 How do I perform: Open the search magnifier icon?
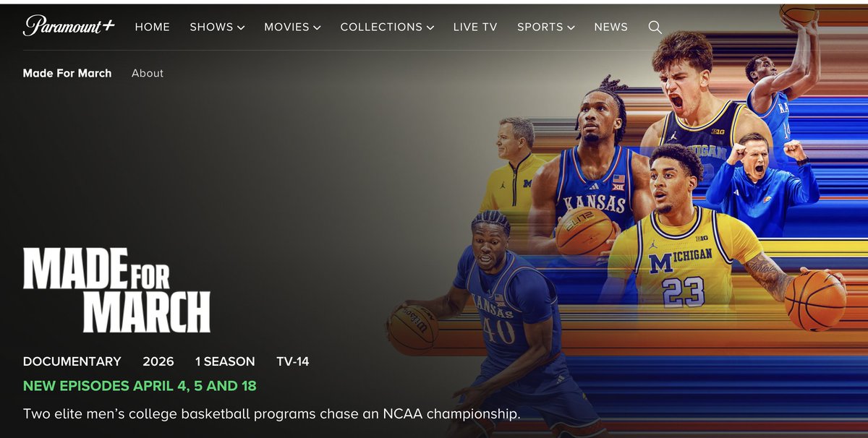pos(655,27)
